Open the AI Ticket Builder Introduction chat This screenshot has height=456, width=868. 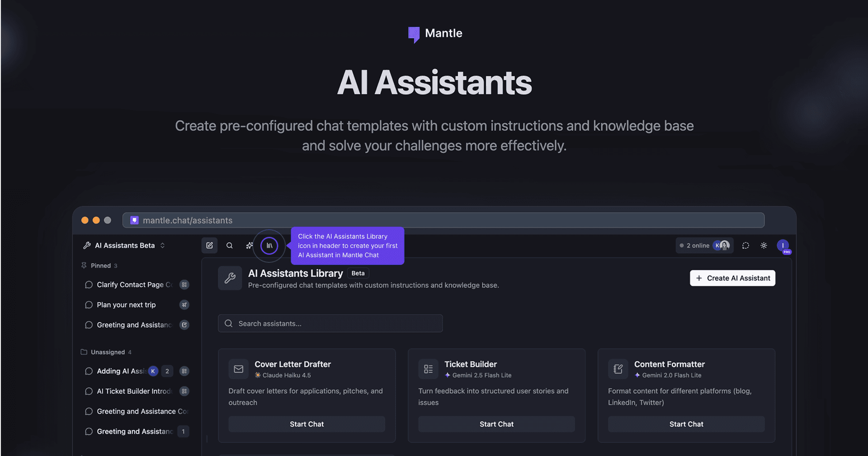tap(135, 391)
